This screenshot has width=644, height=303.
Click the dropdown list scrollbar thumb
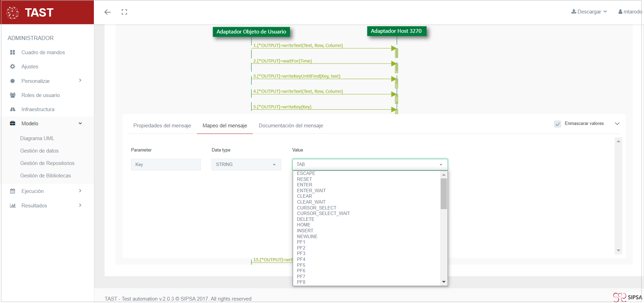[444, 193]
